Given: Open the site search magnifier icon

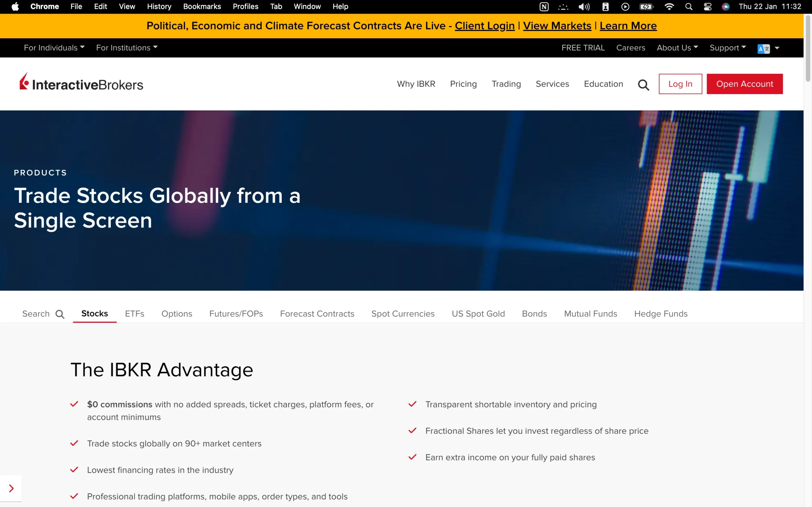Looking at the screenshot, I should point(643,84).
